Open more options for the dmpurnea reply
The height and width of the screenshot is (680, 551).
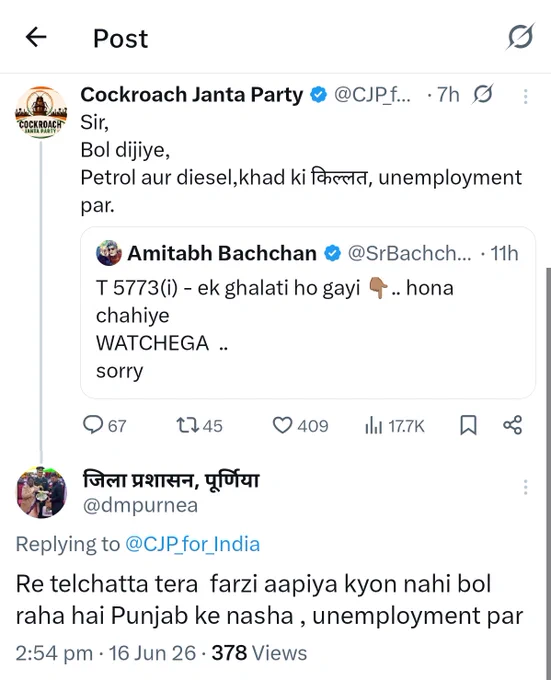click(525, 487)
